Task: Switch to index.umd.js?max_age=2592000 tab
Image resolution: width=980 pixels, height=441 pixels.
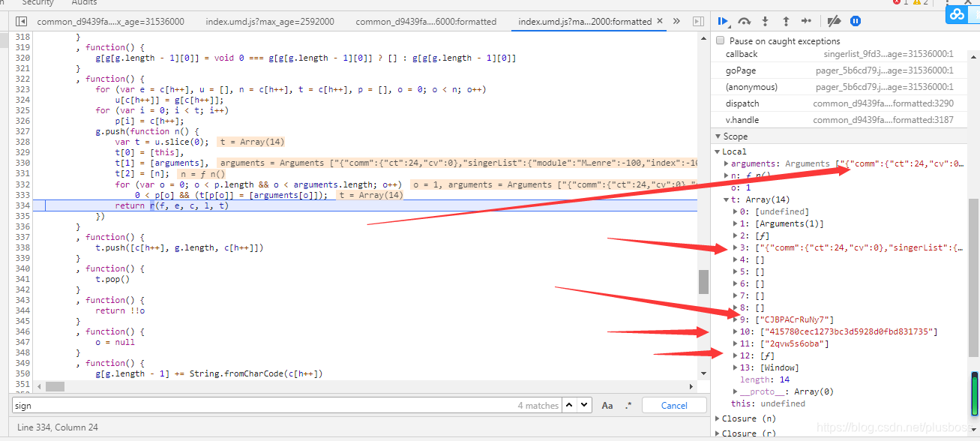Action: pyautogui.click(x=270, y=22)
